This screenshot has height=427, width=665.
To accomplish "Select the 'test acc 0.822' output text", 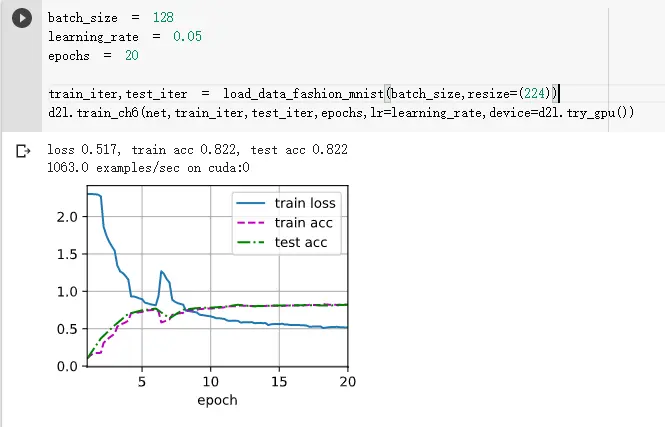I will (x=299, y=149).
